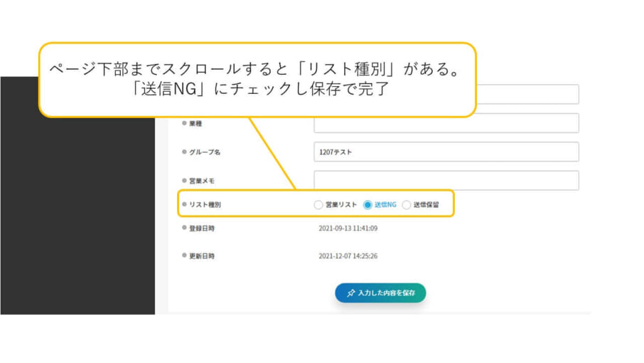Click the 更新日時 timestamp 2021-12-07 14:25:26
Image resolution: width=644 pixels, height=363 pixels.
point(348,256)
